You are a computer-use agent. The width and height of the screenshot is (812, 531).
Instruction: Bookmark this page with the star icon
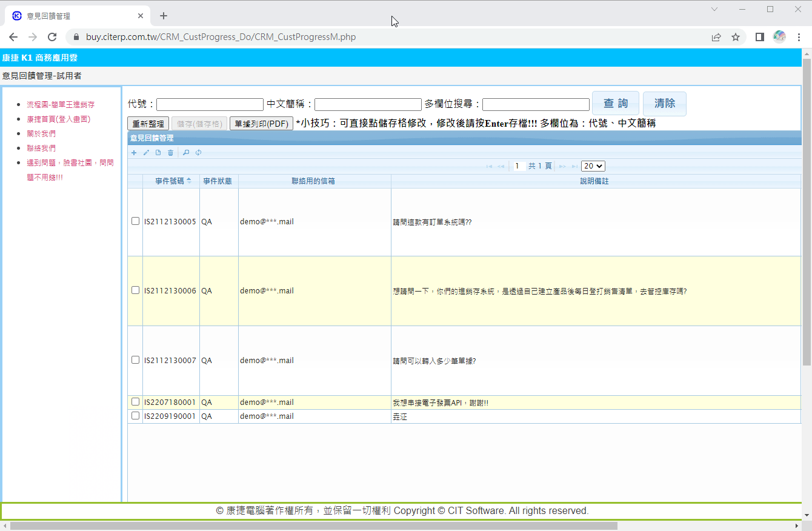pos(736,37)
